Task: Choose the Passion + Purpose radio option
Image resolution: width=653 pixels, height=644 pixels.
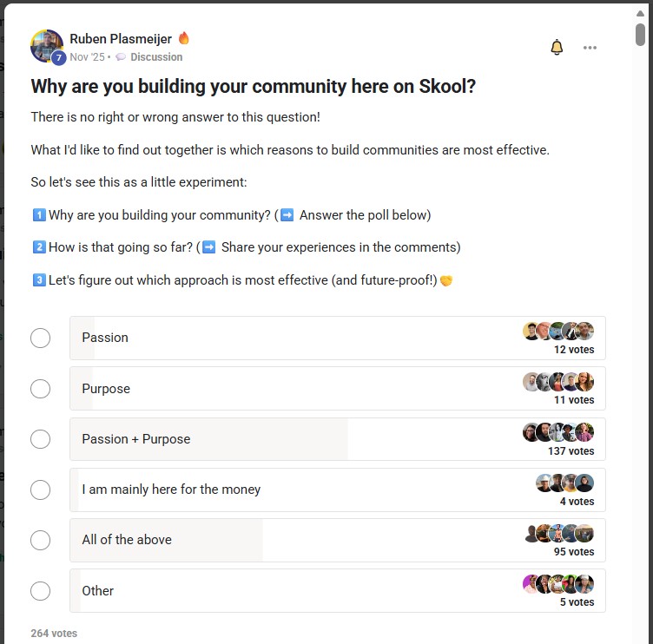Action: coord(41,438)
